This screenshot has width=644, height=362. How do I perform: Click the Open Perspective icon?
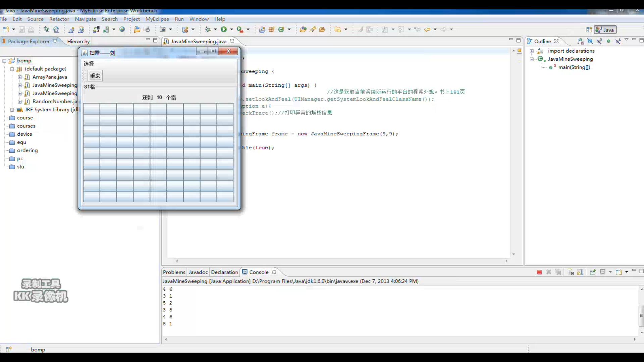click(x=589, y=30)
